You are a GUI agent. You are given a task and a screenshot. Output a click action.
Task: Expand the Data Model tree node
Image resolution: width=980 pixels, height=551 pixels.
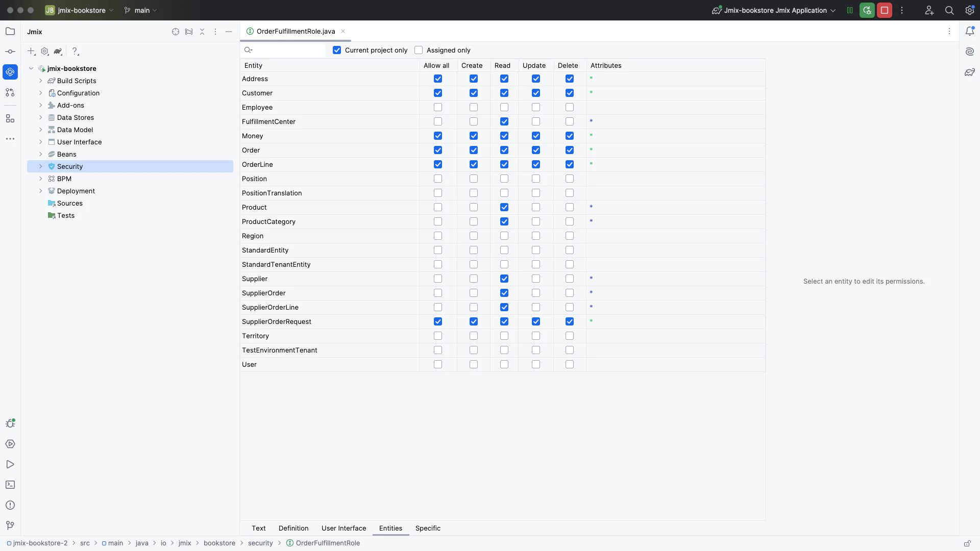(41, 130)
